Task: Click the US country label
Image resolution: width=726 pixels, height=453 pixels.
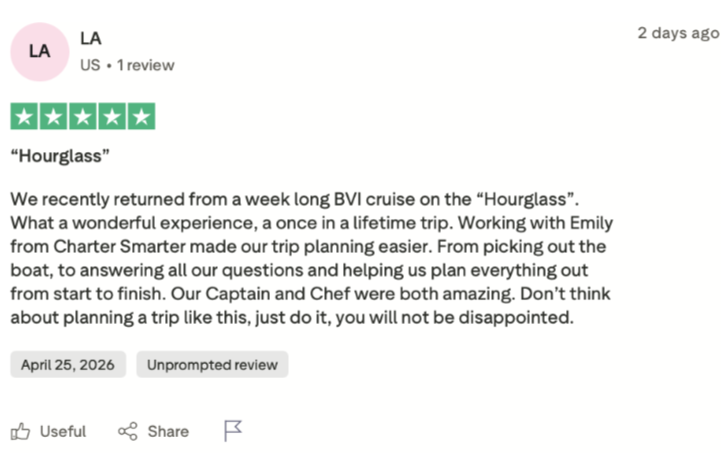Action: (x=90, y=65)
